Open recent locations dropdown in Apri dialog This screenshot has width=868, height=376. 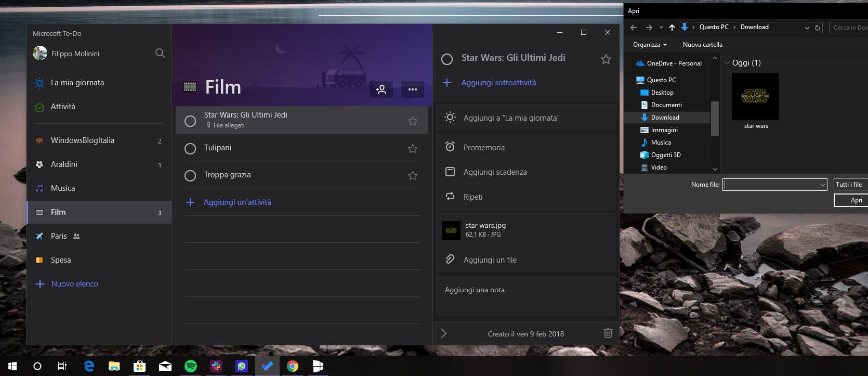pyautogui.click(x=661, y=28)
